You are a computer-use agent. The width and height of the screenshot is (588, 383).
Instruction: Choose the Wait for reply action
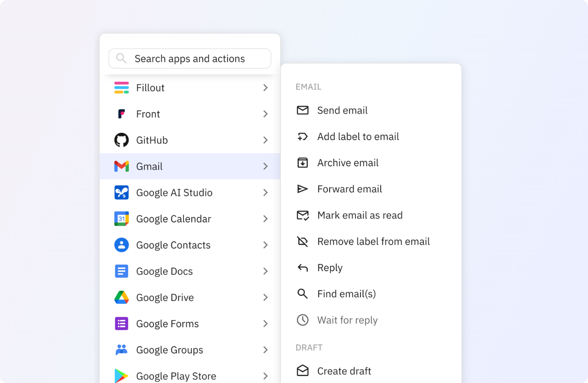(x=347, y=320)
